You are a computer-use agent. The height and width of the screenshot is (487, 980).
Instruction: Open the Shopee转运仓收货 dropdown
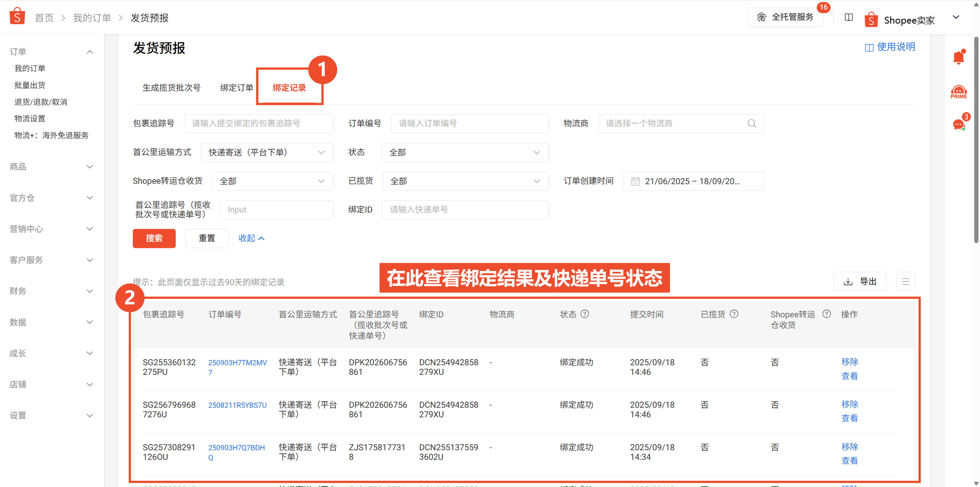pos(272,181)
